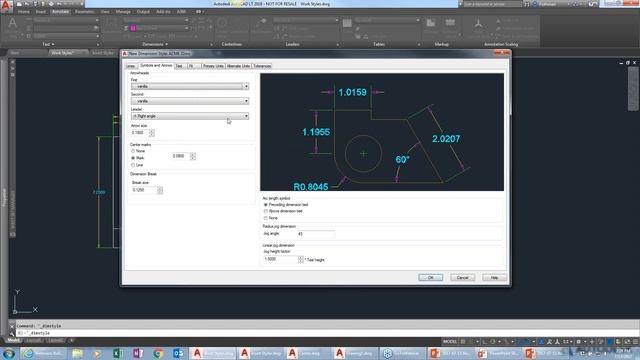Open the table style dropdown in ribbon
The height and width of the screenshot is (360, 640).
(x=387, y=20)
